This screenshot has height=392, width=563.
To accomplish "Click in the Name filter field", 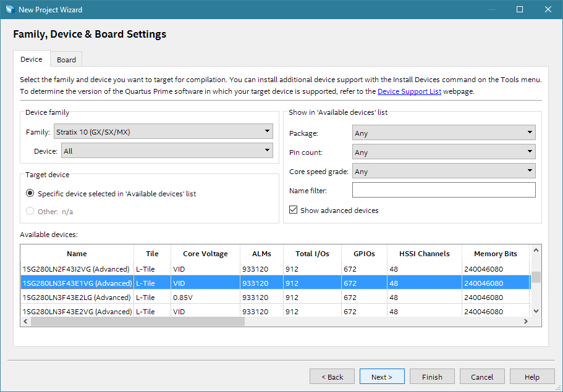I will [x=443, y=191].
